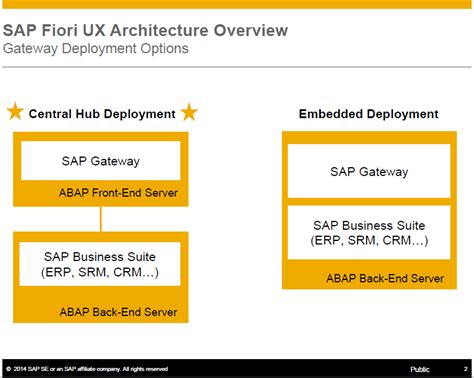Click the star left of Central Hub Deployment
Screen dimensions: 474x378
pyautogui.click(x=15, y=112)
